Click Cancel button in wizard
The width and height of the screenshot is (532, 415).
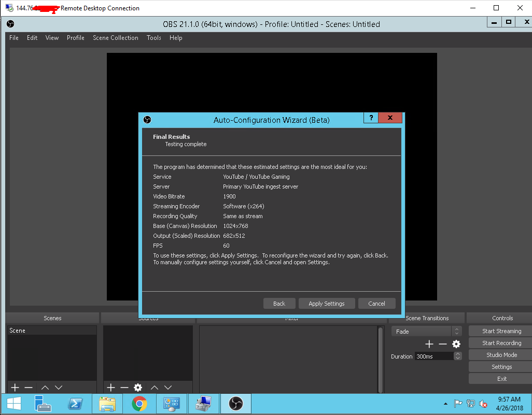coord(376,304)
